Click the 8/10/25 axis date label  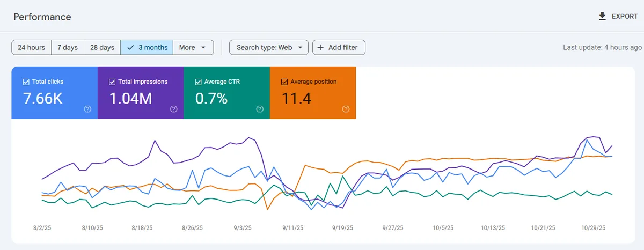pyautogui.click(x=92, y=228)
